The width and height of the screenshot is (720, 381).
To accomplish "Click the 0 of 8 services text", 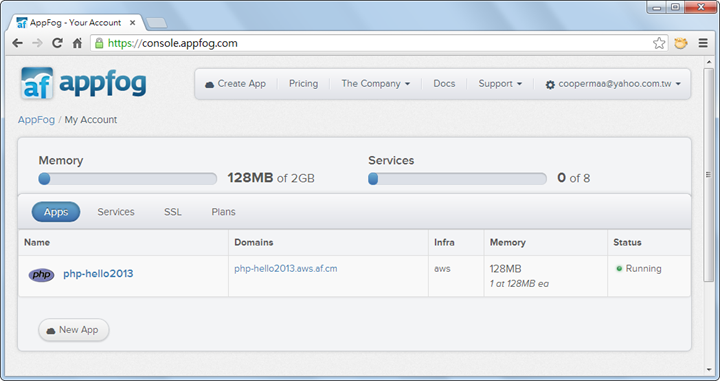I will point(574,178).
